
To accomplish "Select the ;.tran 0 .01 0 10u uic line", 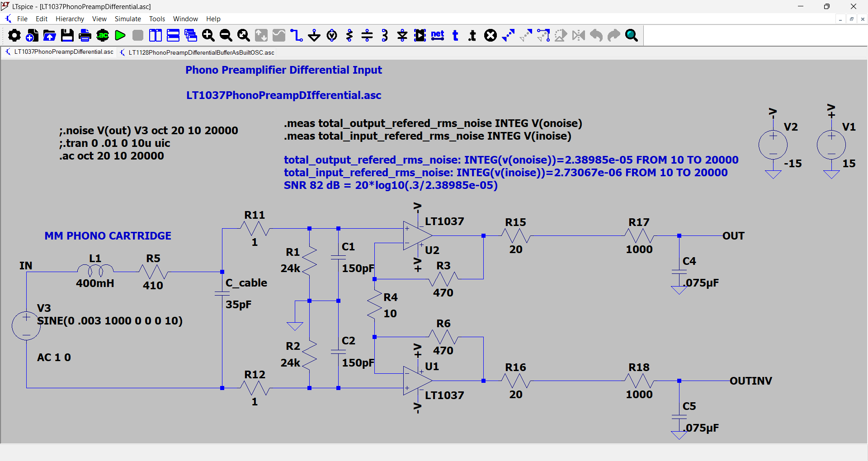I will (x=115, y=143).
